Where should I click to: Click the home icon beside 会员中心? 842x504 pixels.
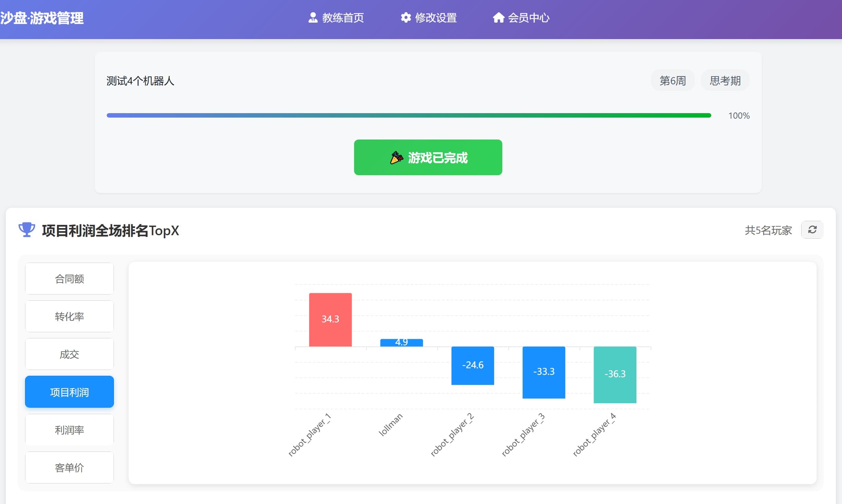coord(498,17)
